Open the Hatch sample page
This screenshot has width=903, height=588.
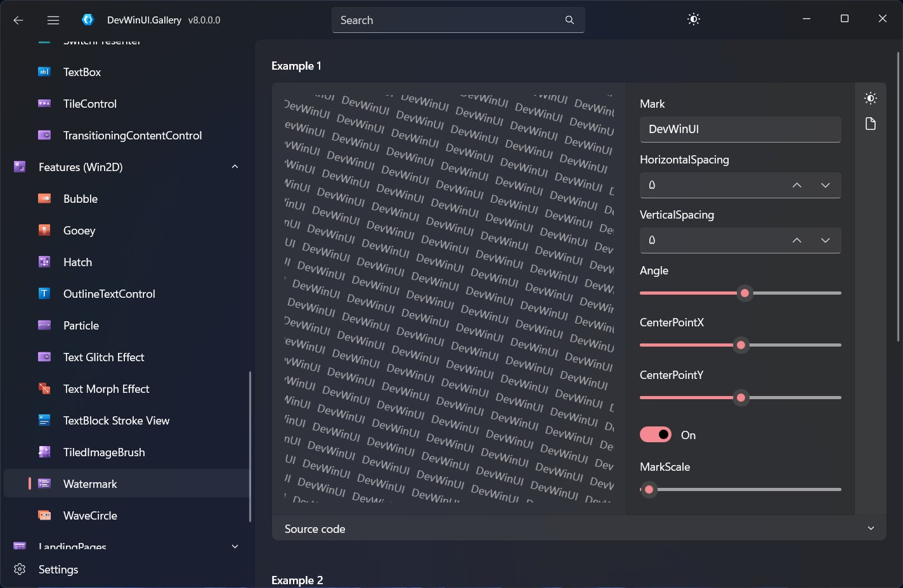coord(127,262)
